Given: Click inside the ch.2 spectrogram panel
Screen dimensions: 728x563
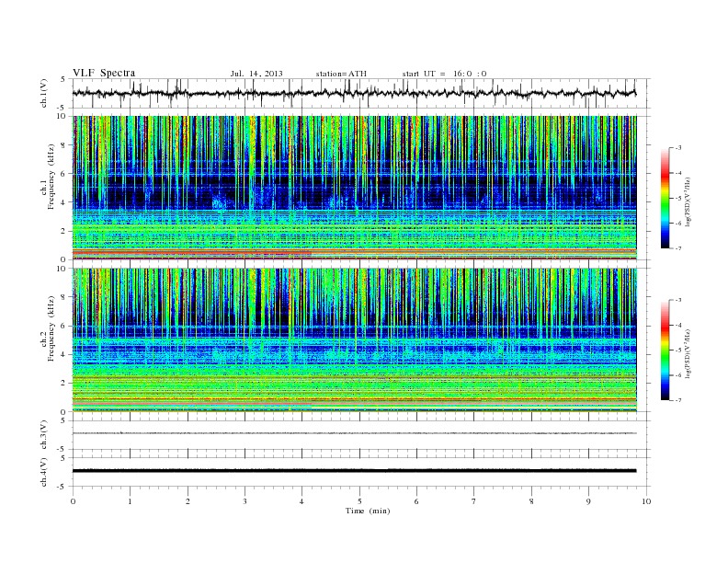Looking at the screenshot, I should 355,340.
